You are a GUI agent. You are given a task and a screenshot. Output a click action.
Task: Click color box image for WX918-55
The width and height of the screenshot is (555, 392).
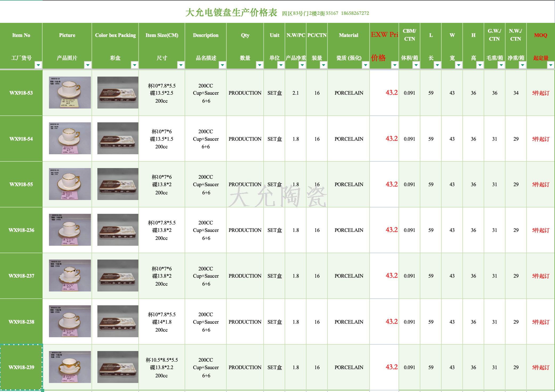118,184
